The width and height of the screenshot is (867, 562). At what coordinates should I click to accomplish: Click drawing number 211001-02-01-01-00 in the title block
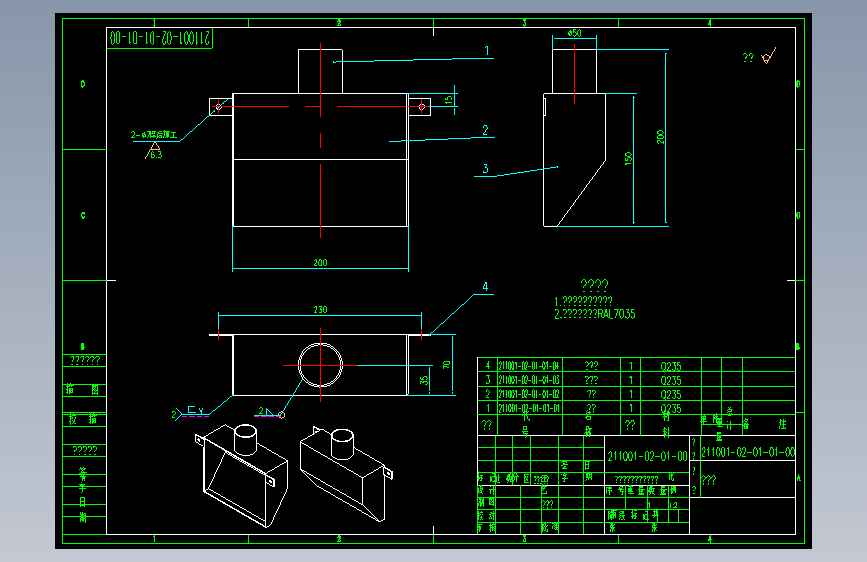coord(748,452)
